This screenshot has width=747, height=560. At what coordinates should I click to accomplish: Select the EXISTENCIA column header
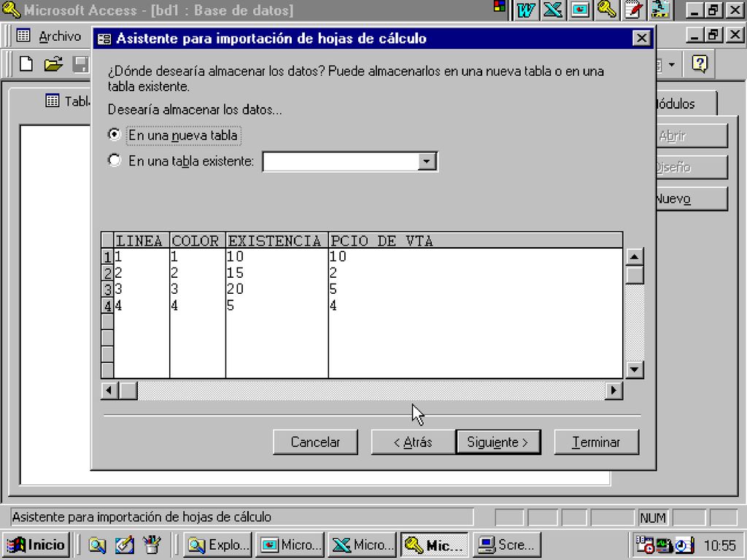[276, 241]
